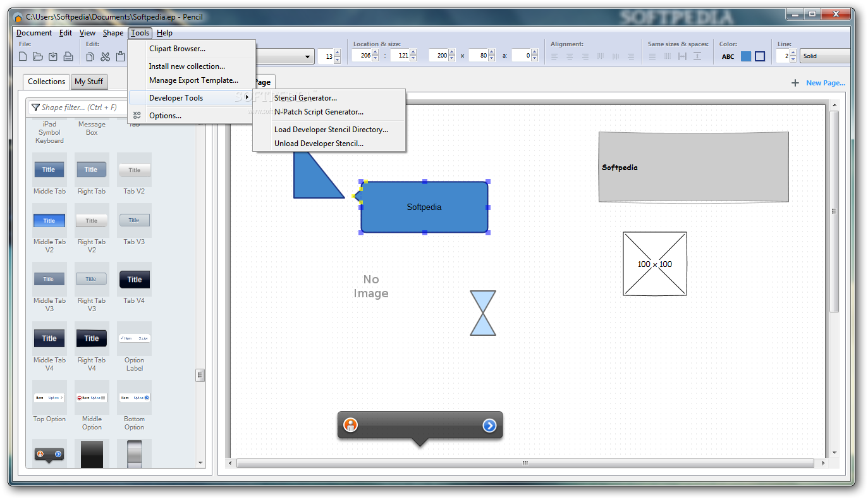Viewport: 868px width, 499px height.
Task: Choose Install new collection... menu entry
Action: (x=192, y=66)
